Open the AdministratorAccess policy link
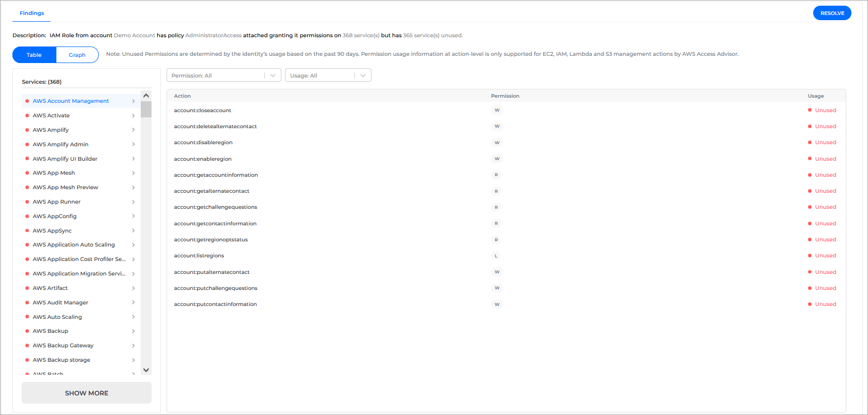 (214, 36)
